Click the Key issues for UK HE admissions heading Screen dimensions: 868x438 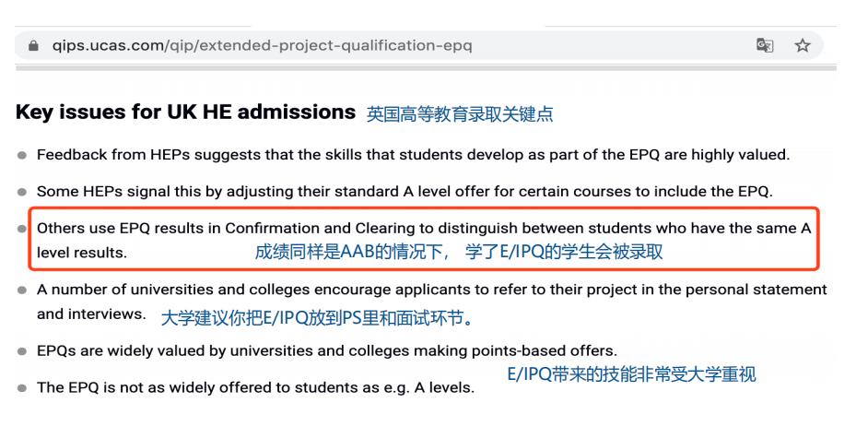click(x=185, y=112)
